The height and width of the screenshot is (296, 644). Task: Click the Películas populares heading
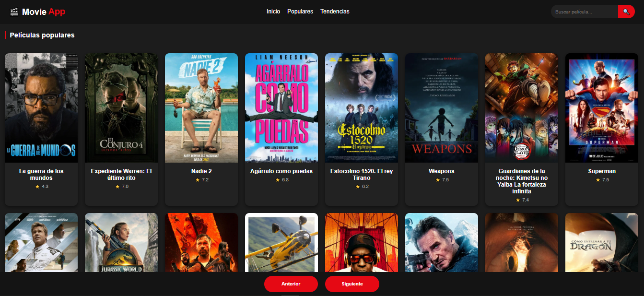(42, 35)
